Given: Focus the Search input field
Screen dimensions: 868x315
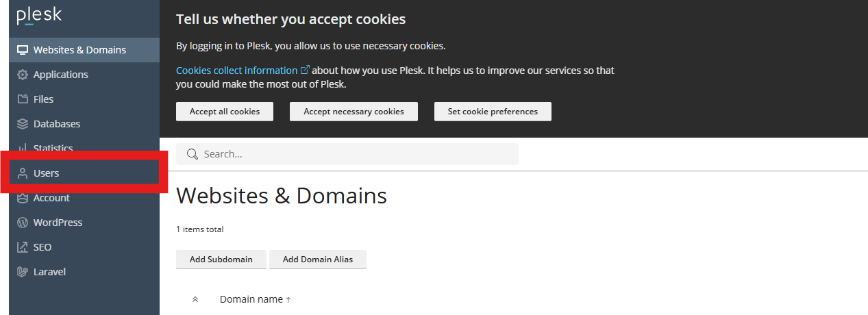Looking at the screenshot, I should click(356, 154).
